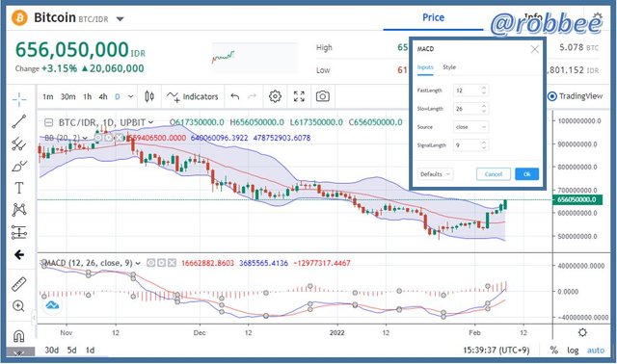This screenshot has width=617, height=364.
Task: Toggle percent scale mode
Action: click(x=553, y=350)
